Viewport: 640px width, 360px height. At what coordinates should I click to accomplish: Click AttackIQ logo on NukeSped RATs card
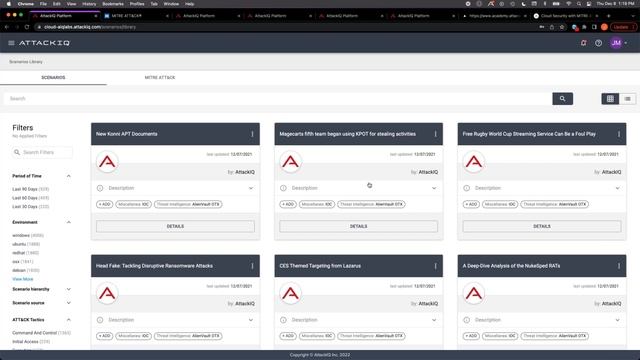click(473, 293)
